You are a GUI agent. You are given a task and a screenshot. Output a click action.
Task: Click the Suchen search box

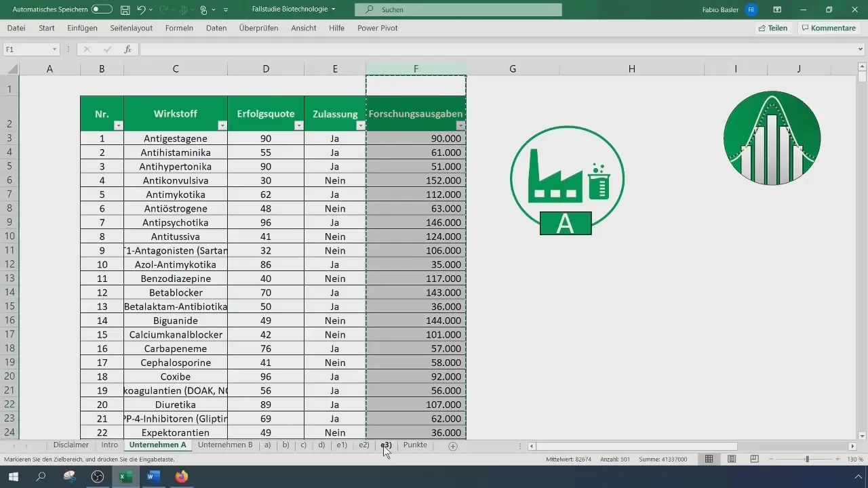(458, 9)
